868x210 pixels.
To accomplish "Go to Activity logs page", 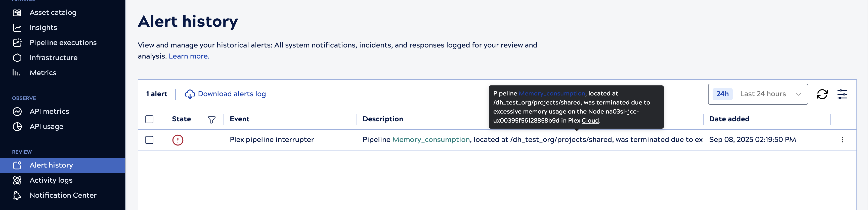I will click(x=51, y=180).
